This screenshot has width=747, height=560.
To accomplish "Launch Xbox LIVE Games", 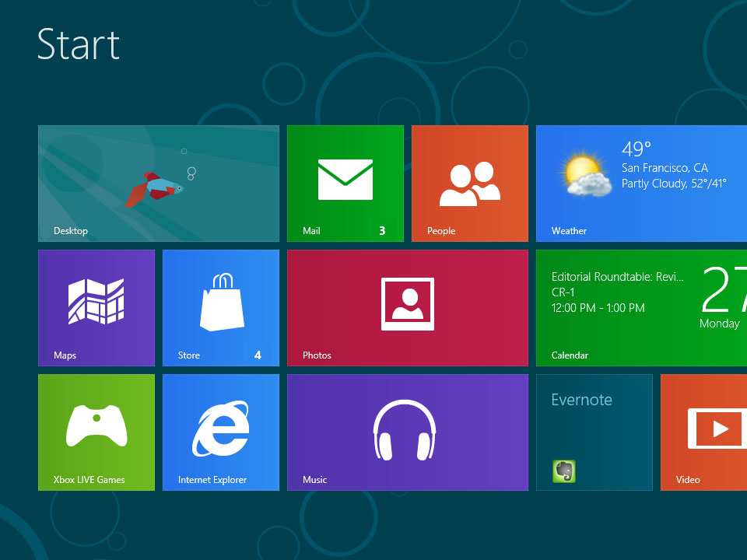I will [x=96, y=432].
